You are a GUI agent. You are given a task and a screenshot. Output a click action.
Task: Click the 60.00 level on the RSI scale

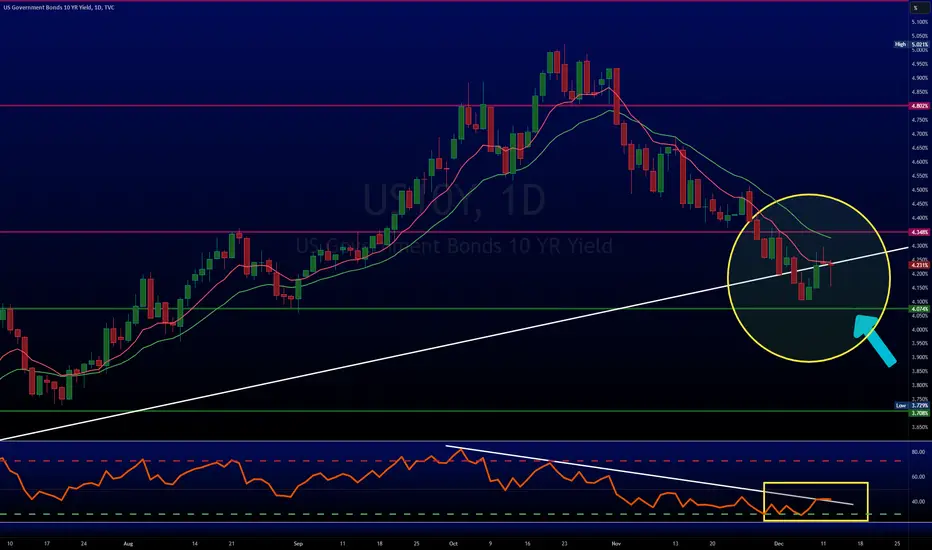(918, 477)
